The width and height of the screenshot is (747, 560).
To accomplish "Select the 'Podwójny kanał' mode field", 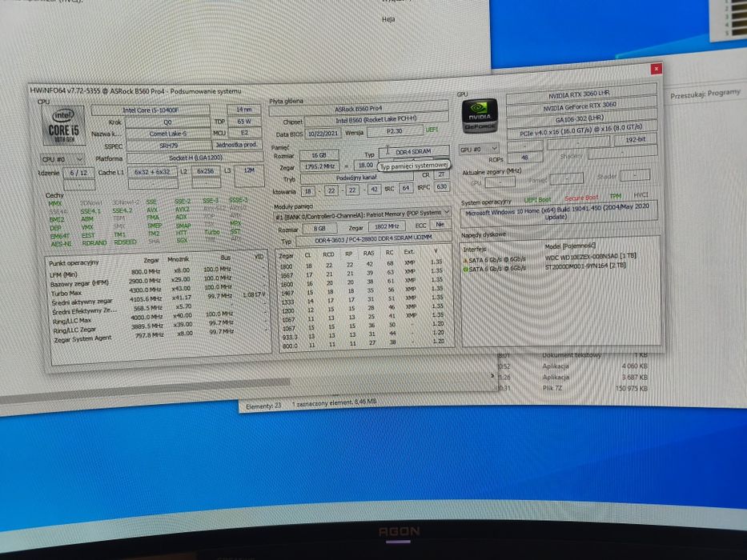I will tap(356, 178).
